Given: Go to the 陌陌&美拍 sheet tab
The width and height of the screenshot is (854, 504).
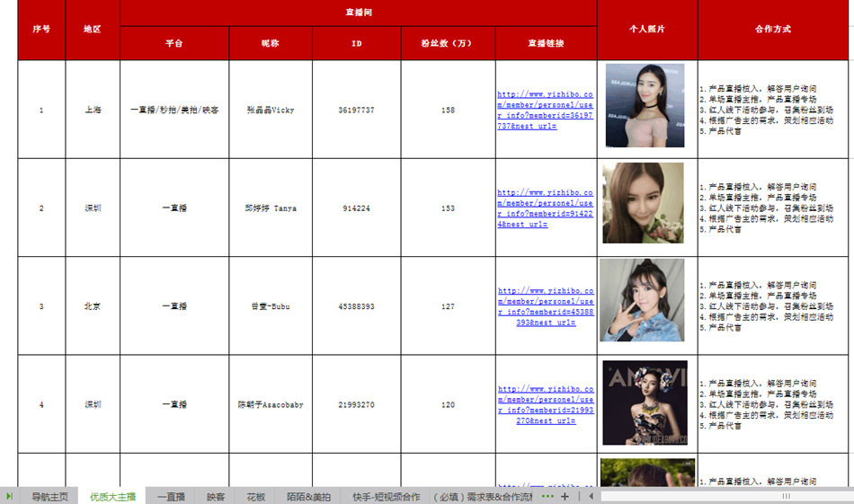Looking at the screenshot, I should [308, 497].
